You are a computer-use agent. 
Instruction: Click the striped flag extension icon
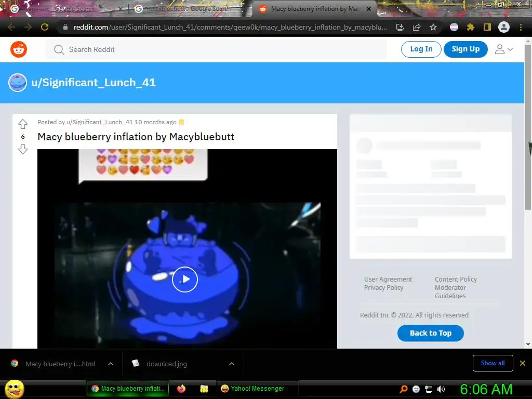[454, 27]
